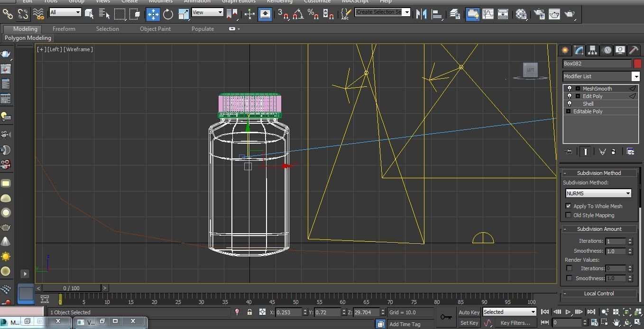Click the time slider 0 / 100 handle
The width and height of the screenshot is (644, 329).
pos(72,288)
